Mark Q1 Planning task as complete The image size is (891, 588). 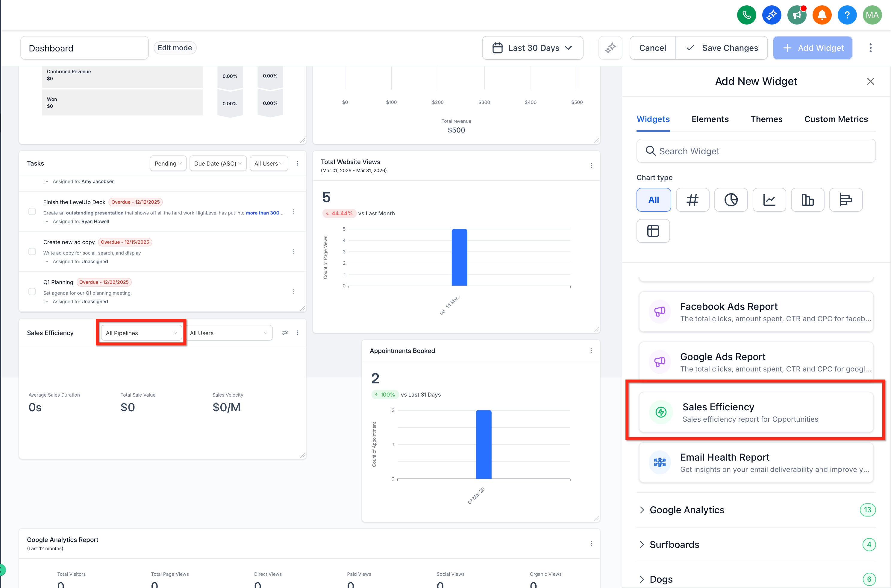point(32,291)
